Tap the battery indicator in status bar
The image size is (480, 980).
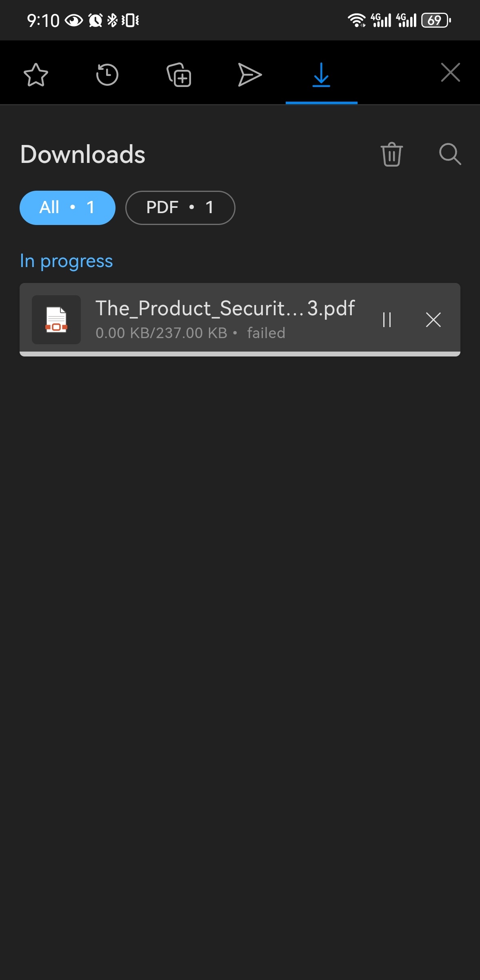point(436,20)
